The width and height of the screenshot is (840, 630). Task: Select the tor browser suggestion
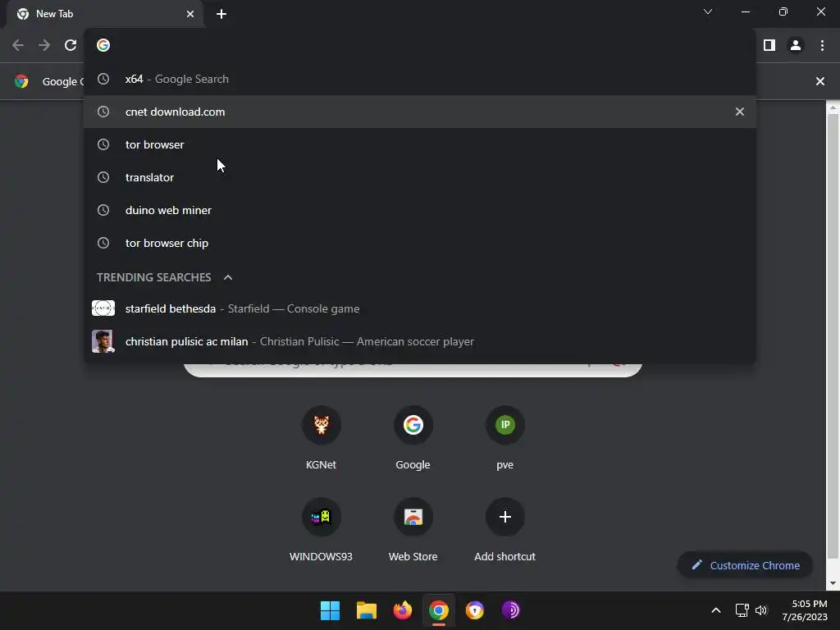pyautogui.click(x=420, y=144)
